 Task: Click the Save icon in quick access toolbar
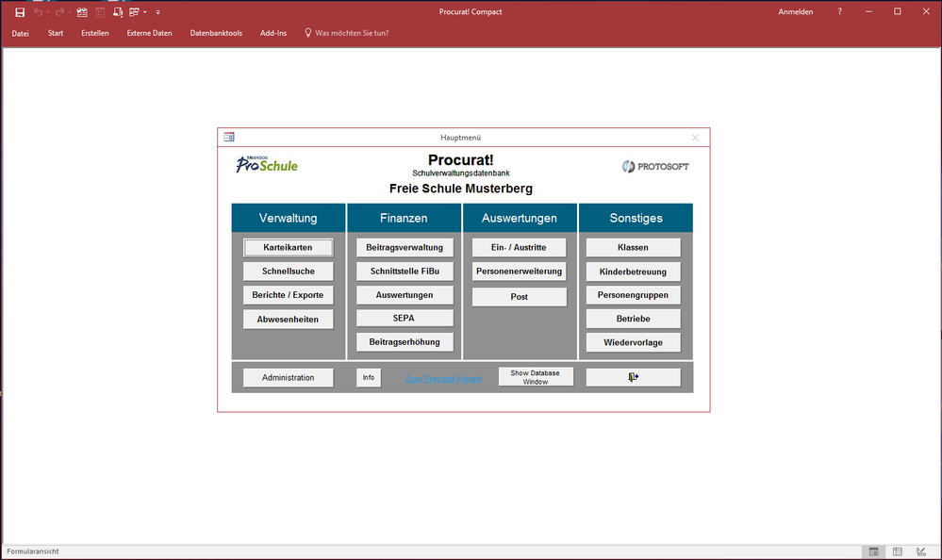tap(20, 12)
